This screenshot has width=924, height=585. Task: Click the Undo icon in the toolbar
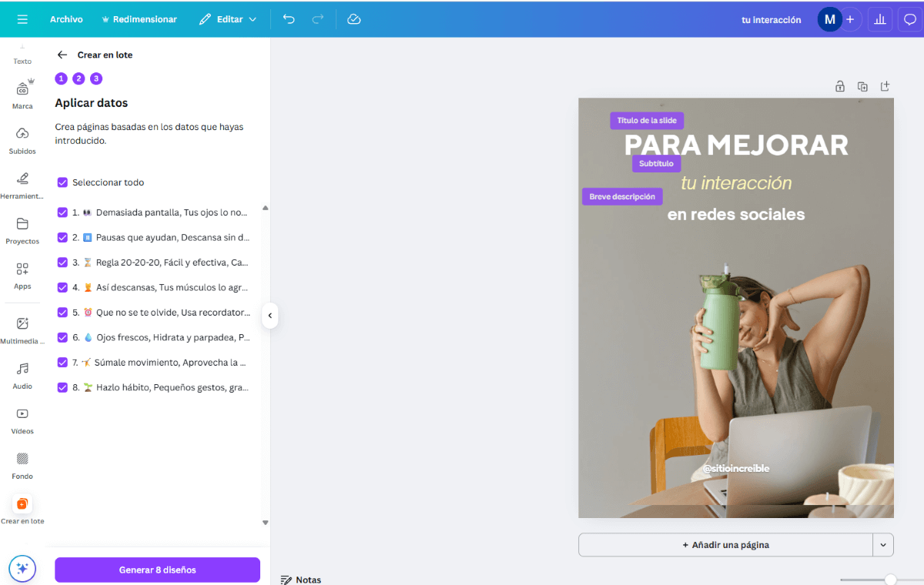pos(288,19)
